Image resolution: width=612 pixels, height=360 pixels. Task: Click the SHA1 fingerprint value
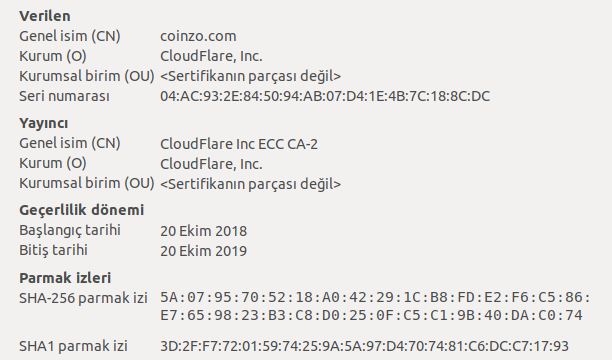point(365,346)
